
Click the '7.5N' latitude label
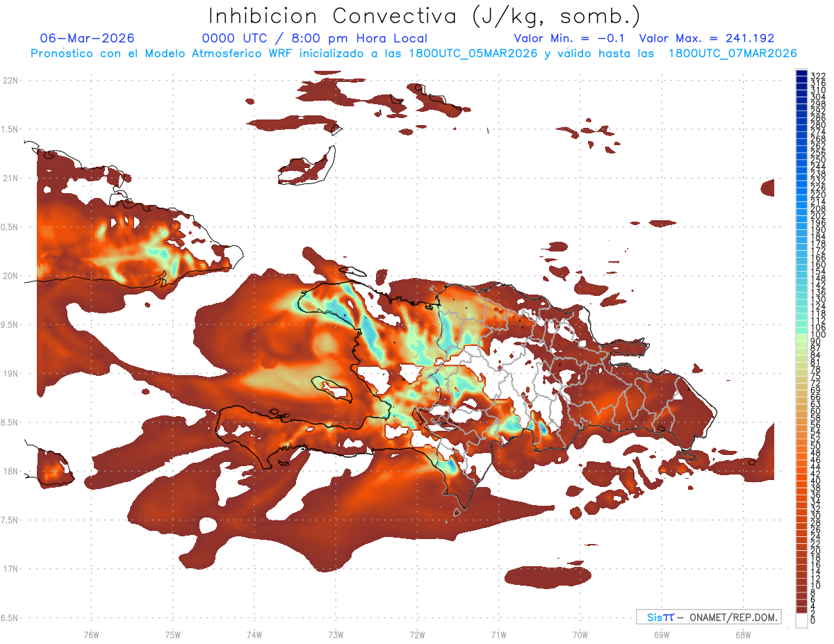[10, 520]
